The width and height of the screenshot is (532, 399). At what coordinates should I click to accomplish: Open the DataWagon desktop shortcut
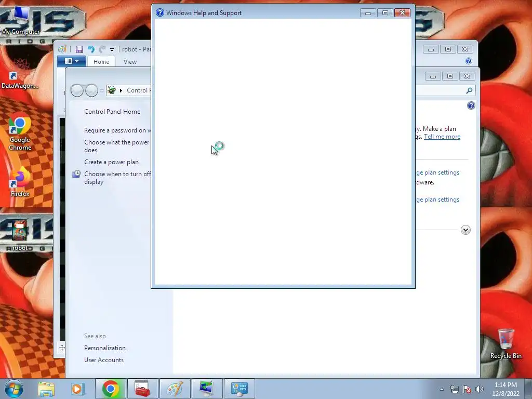tap(20, 74)
